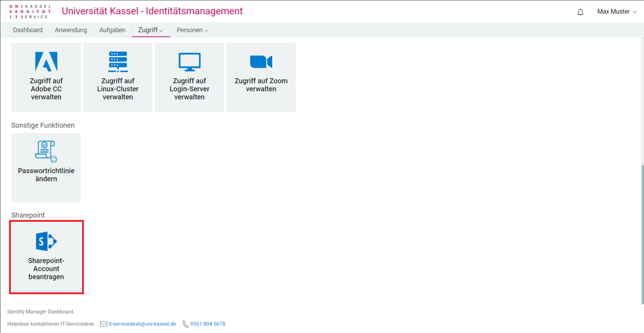Expand the Zugriff dropdown menu
Viewport: 644px width, 333px height.
tap(151, 30)
